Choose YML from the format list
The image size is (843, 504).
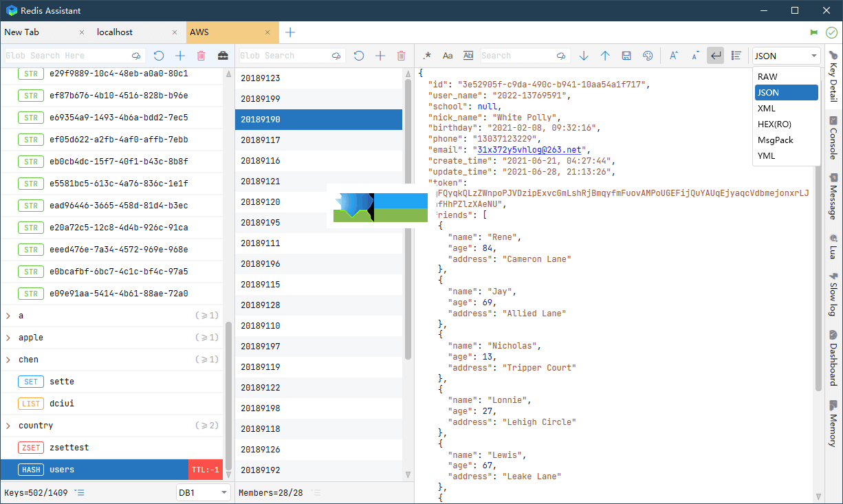pos(787,155)
